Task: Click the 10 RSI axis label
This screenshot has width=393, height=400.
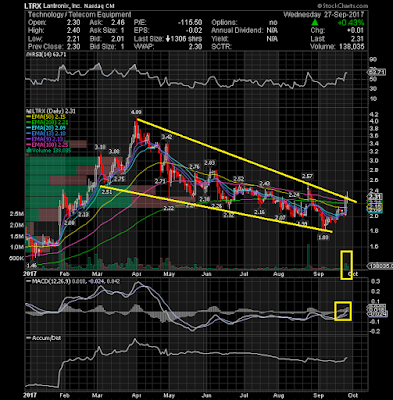Action: point(373,99)
